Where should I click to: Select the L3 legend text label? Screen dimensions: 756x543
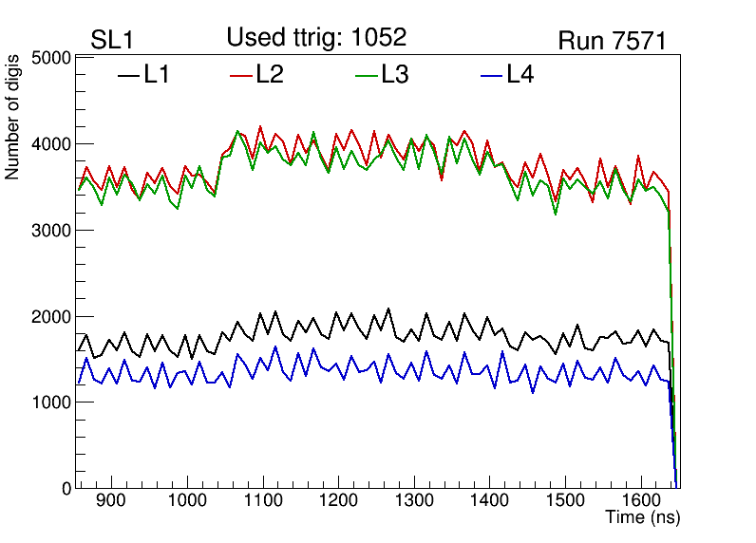pyautogui.click(x=394, y=75)
